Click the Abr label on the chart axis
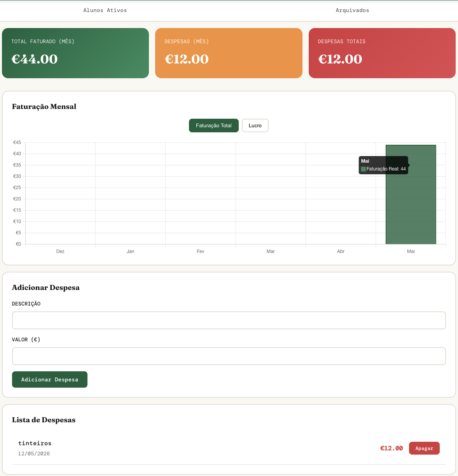 [x=341, y=251]
